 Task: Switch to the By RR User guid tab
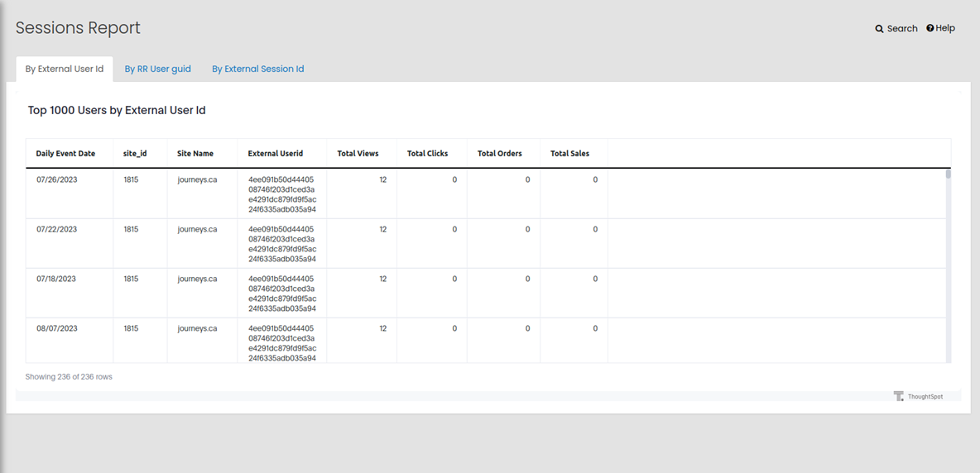coord(157,69)
